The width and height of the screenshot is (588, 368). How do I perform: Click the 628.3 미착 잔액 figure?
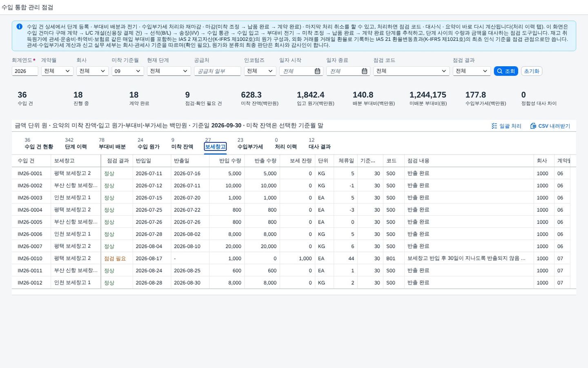pos(251,95)
